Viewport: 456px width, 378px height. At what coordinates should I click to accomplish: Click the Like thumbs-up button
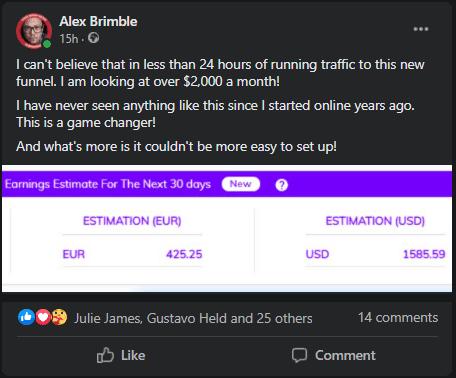(x=121, y=355)
